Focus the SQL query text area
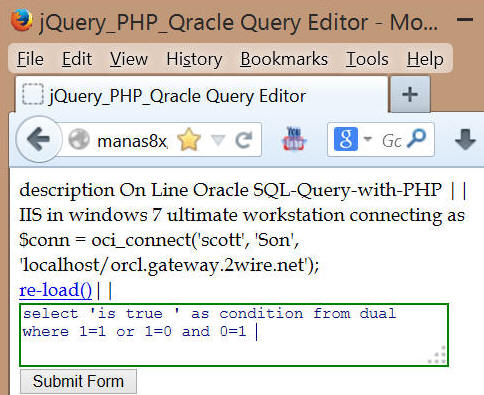Image resolution: width=484 pixels, height=395 pixels. 234,335
